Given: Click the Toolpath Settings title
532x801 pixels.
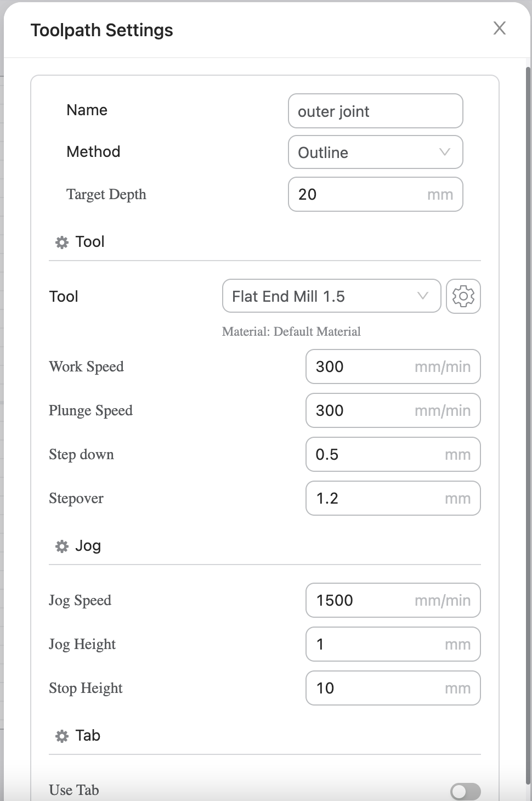Looking at the screenshot, I should pos(102,30).
